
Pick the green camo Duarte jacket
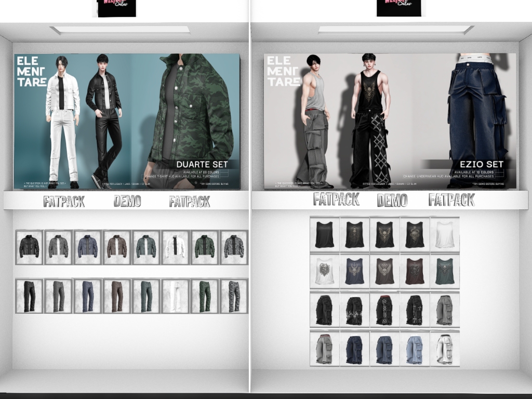pos(204,247)
